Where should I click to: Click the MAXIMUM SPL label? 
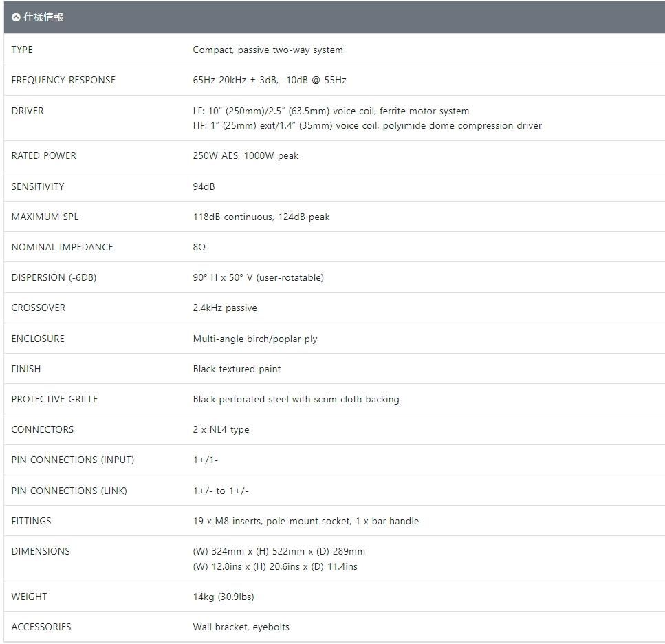[45, 217]
